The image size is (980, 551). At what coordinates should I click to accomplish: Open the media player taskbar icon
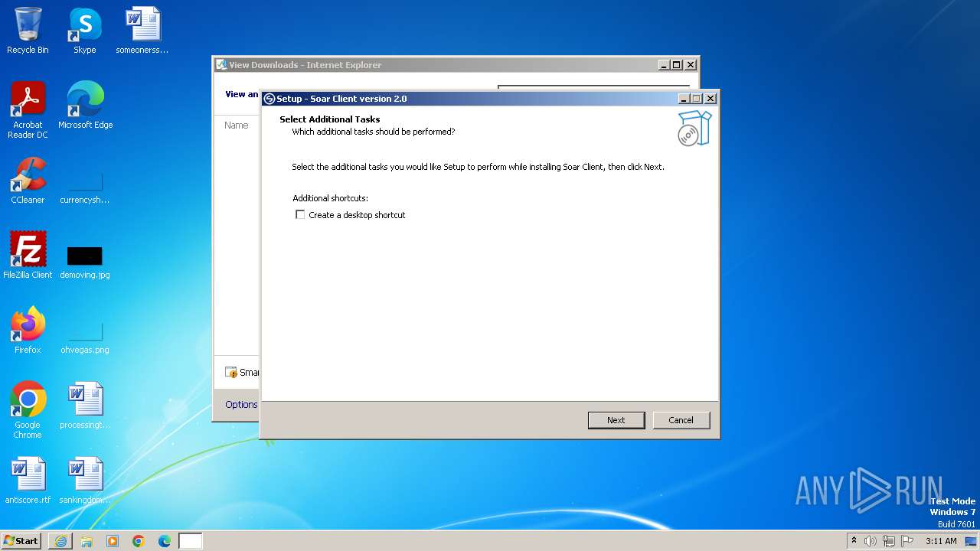tap(113, 541)
